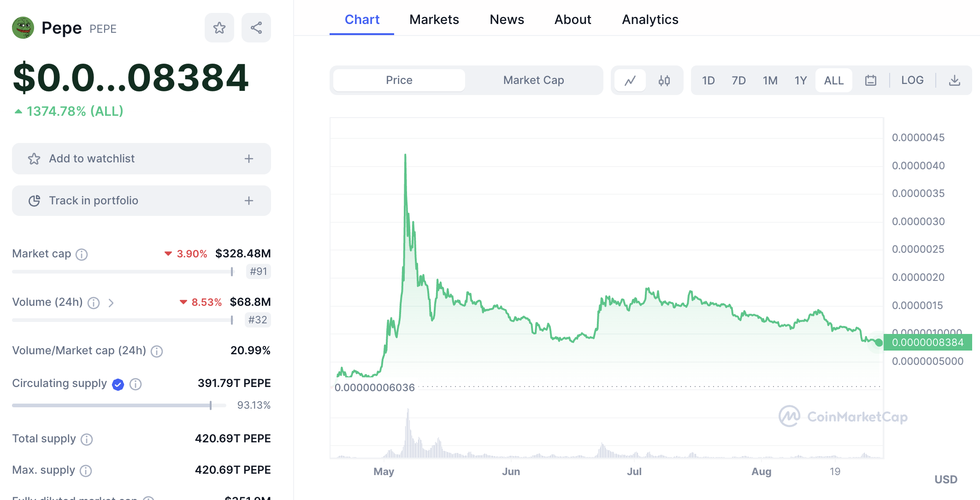Click the Volume (24h) rank progress bar

click(x=123, y=320)
